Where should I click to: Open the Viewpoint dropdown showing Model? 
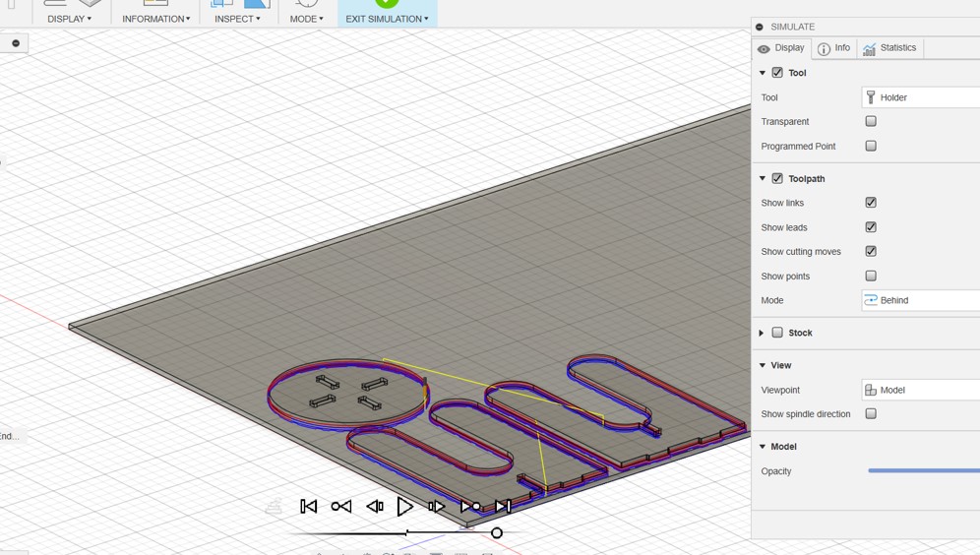920,390
